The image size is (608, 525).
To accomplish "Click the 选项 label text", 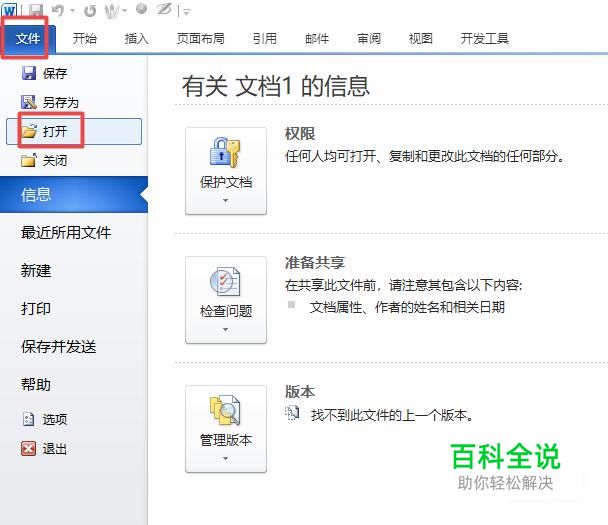I will coord(55,419).
